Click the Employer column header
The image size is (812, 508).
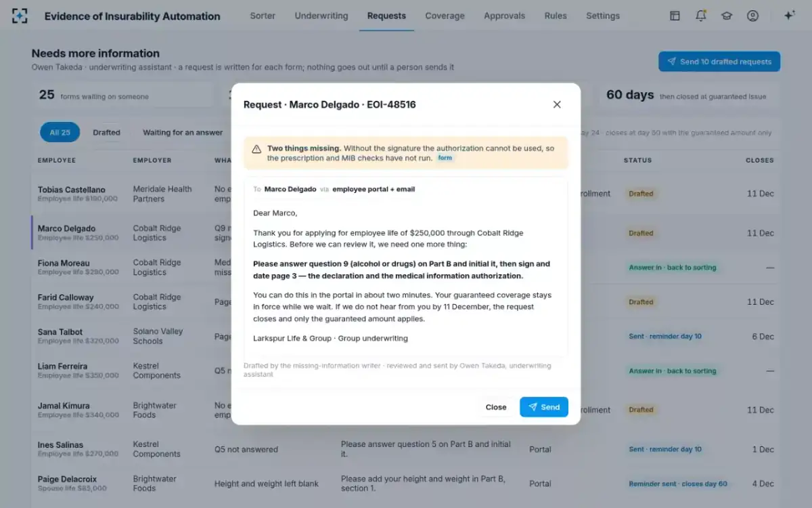point(152,161)
